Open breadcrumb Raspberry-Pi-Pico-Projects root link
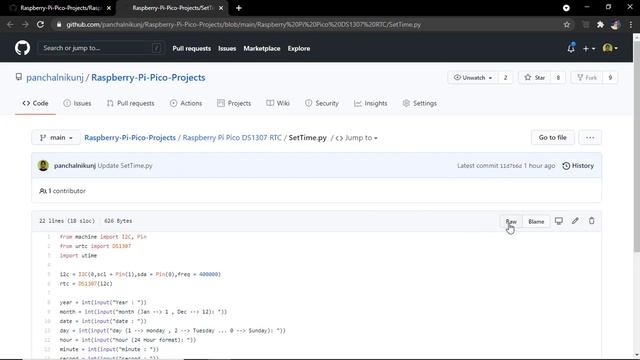Image resolution: width=640 pixels, height=360 pixels. coord(130,138)
